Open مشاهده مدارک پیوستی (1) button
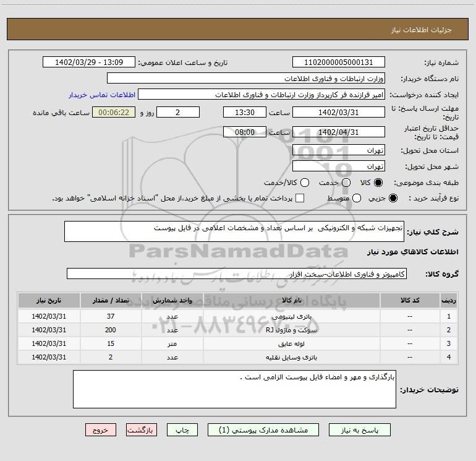This screenshot has width=476, height=461. coord(263,430)
